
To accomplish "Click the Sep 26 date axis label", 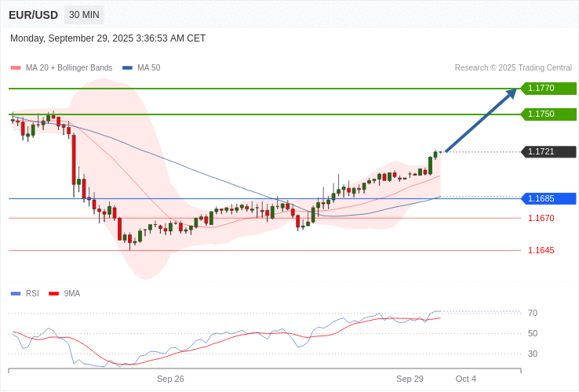I will pos(170,379).
